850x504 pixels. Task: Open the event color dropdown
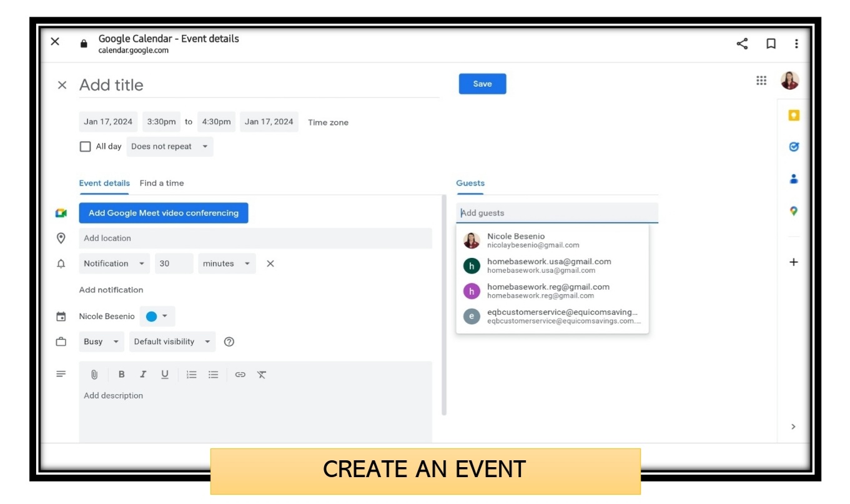tap(157, 317)
